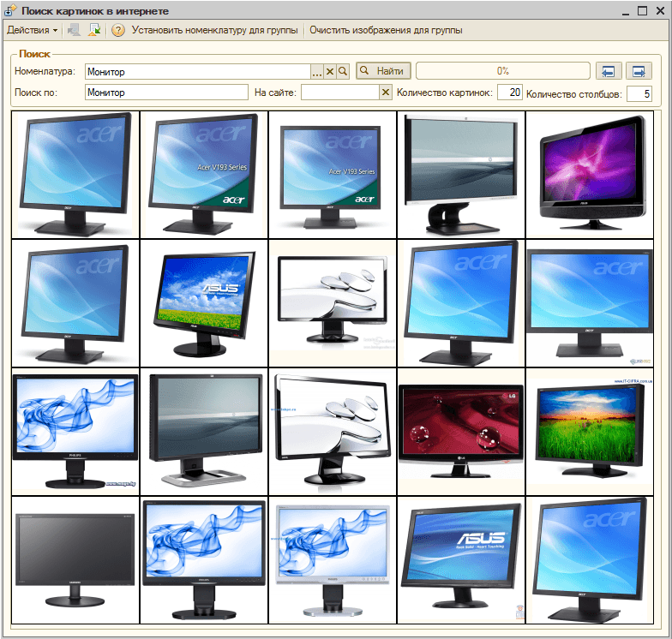Click the 0% progress bar
The image size is (672, 639).
[502, 71]
